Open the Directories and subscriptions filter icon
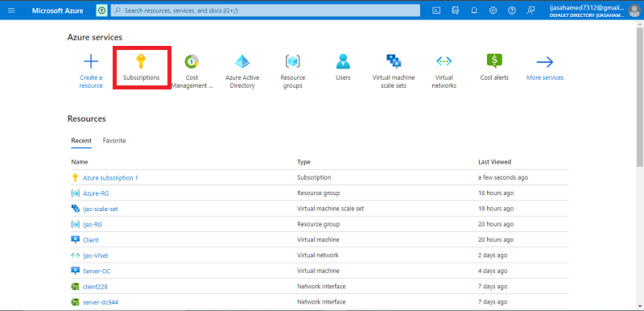The height and width of the screenshot is (311, 644). click(455, 10)
